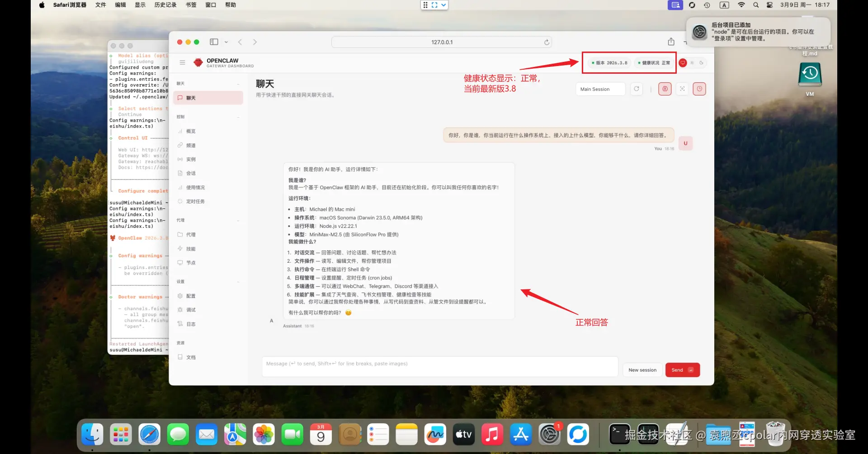Click the 后台项目已添加 notification
Image resolution: width=868 pixels, height=454 pixels.
click(x=758, y=32)
